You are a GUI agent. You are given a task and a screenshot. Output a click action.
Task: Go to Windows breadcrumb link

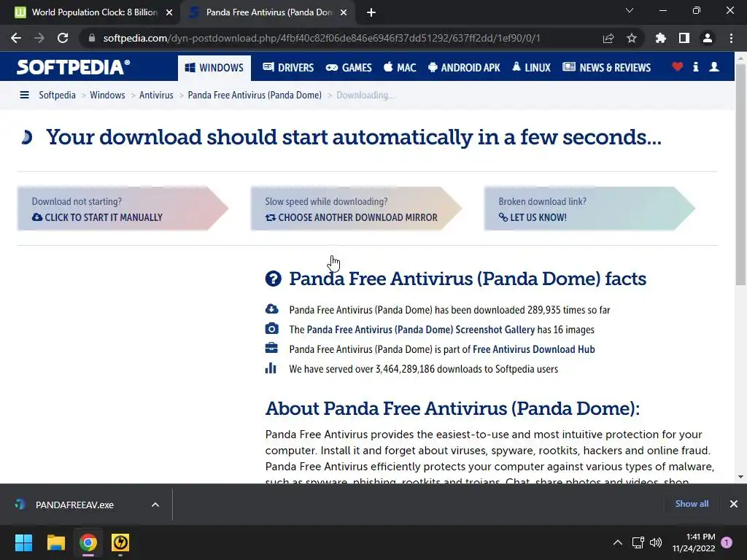tap(107, 95)
